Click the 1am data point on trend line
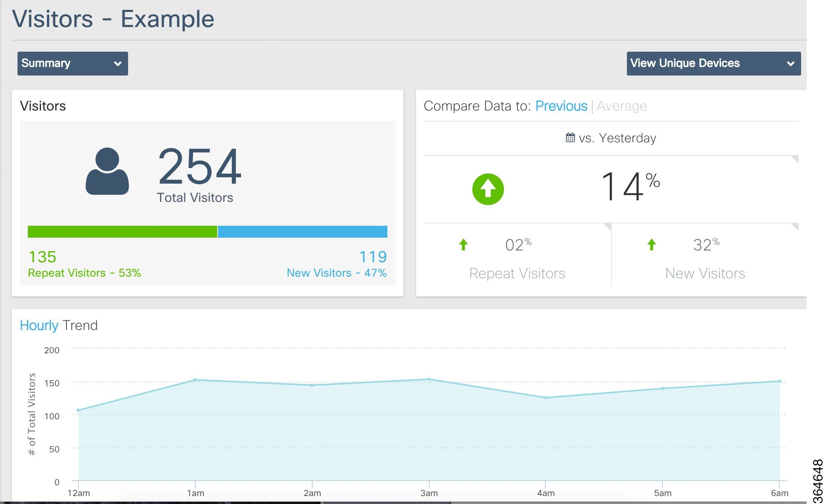 [195, 380]
